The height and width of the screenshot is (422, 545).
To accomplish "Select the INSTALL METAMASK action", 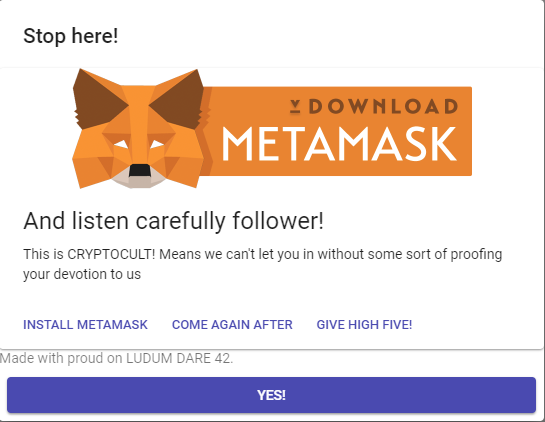I will [86, 325].
